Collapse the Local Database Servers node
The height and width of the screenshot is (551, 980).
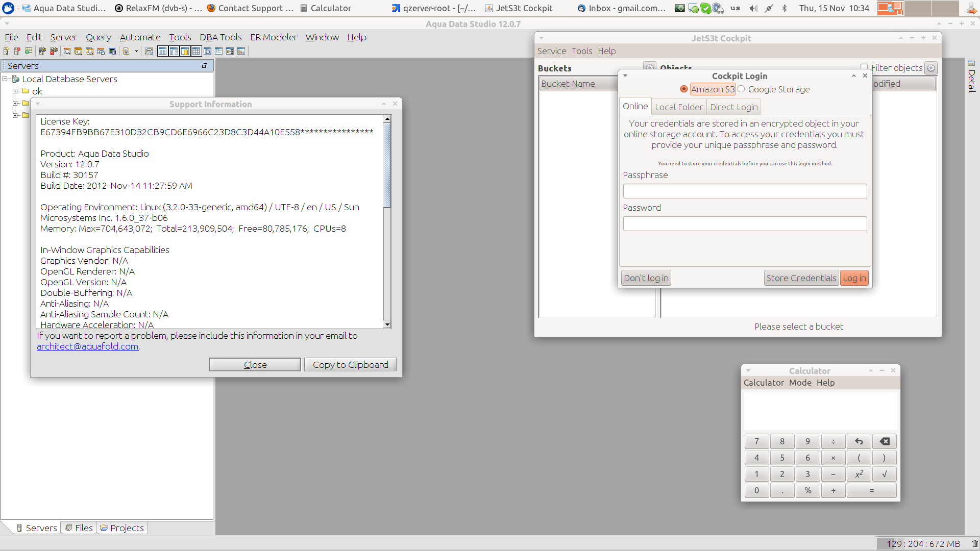5,79
